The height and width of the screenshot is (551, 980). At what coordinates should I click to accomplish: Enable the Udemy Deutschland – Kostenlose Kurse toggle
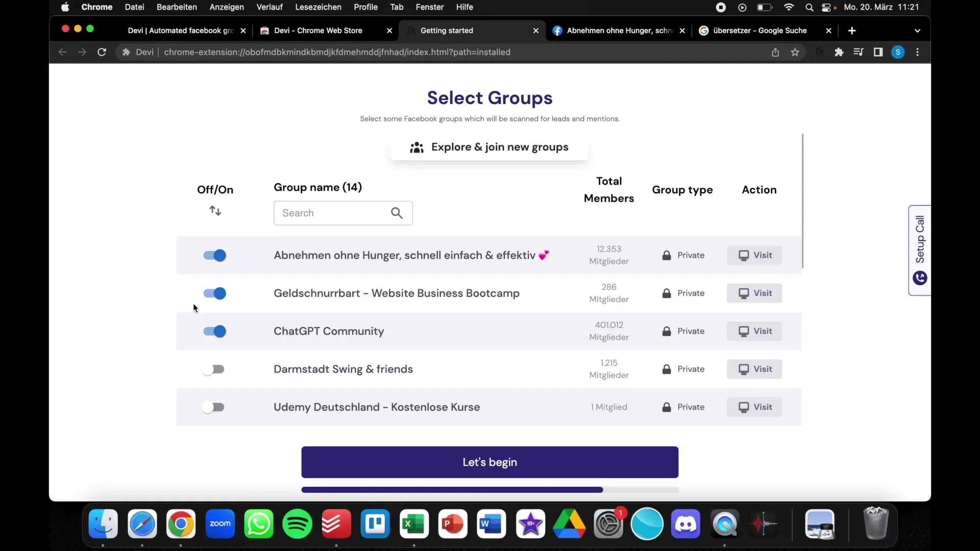pos(215,406)
